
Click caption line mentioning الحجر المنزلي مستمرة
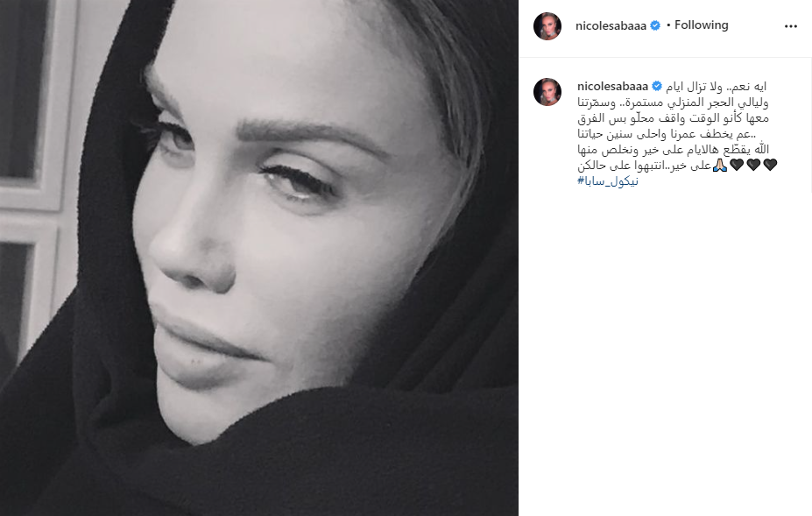pos(674,102)
